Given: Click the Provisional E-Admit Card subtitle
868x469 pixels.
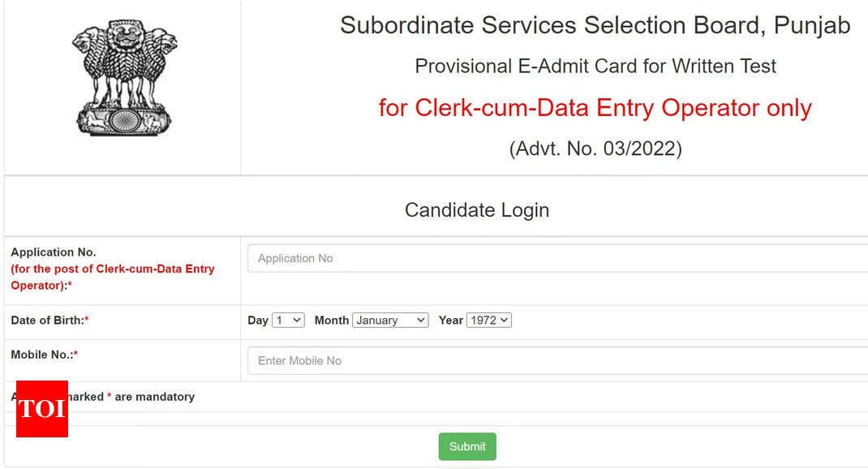Looking at the screenshot, I should (595, 67).
